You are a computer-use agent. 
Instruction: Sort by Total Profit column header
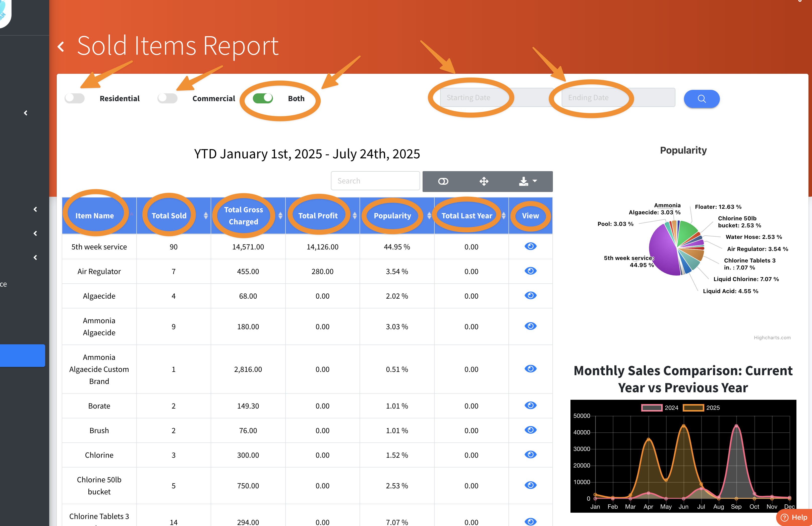[318, 216]
